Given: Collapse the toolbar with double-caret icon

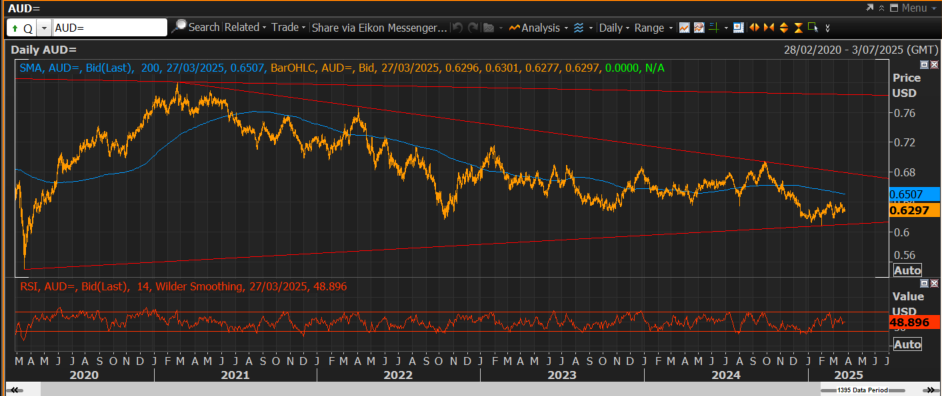Looking at the screenshot, I should pos(882,7).
